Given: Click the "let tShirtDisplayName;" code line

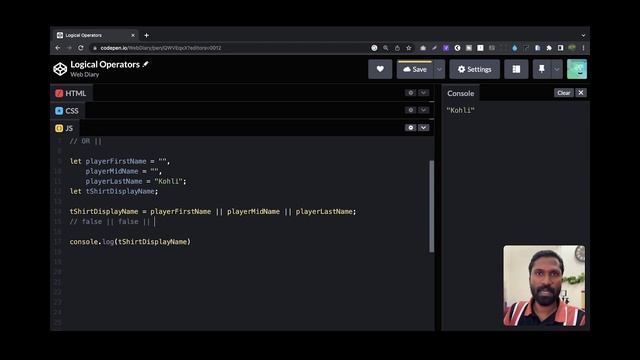Looking at the screenshot, I should pyautogui.click(x=113, y=191).
